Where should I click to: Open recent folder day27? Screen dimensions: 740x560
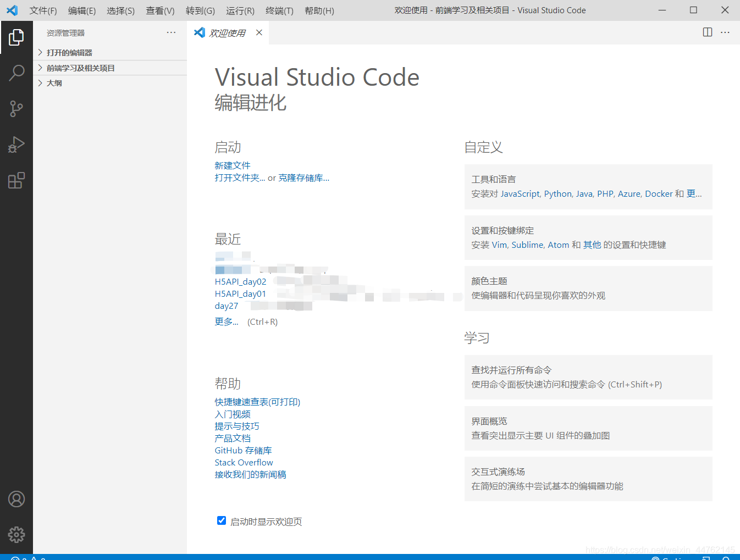click(x=227, y=306)
